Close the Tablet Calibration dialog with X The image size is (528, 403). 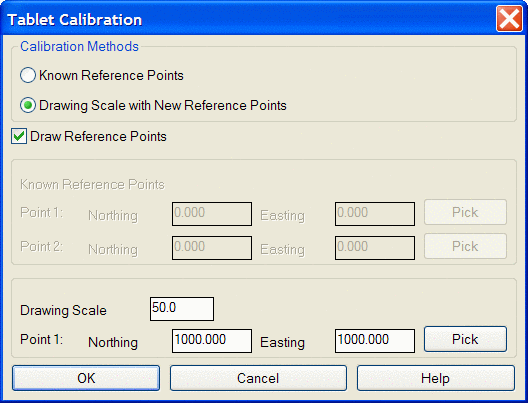(509, 19)
